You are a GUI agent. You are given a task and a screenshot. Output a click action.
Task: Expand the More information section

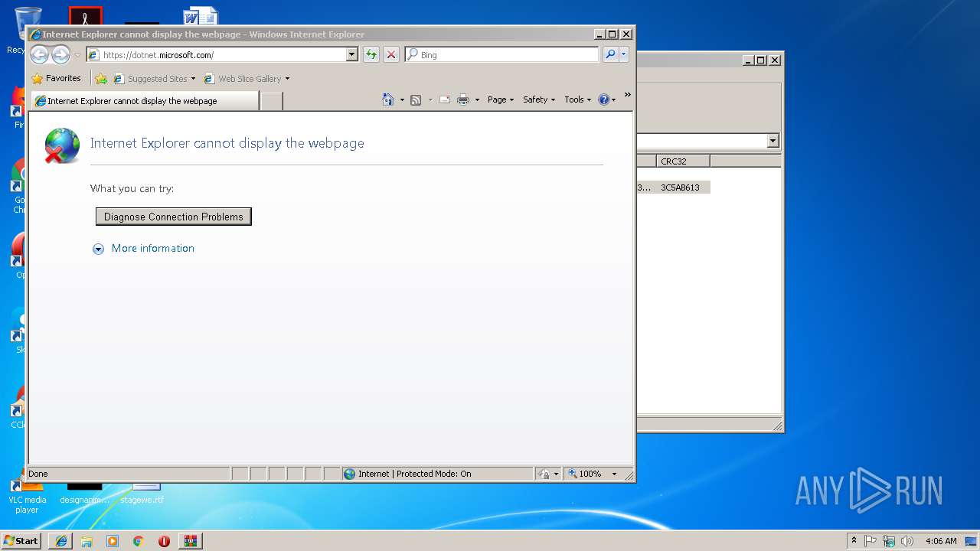click(144, 248)
